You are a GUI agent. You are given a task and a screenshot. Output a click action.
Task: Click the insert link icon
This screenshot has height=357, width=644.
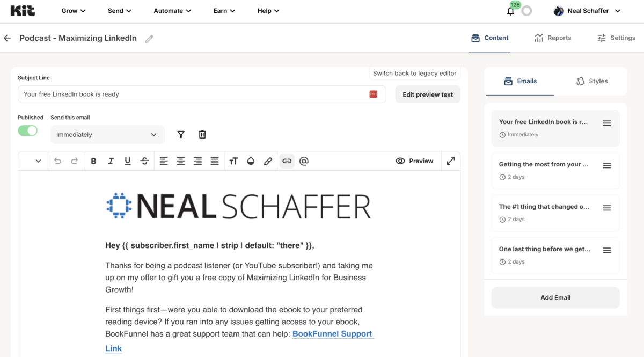[x=287, y=161]
